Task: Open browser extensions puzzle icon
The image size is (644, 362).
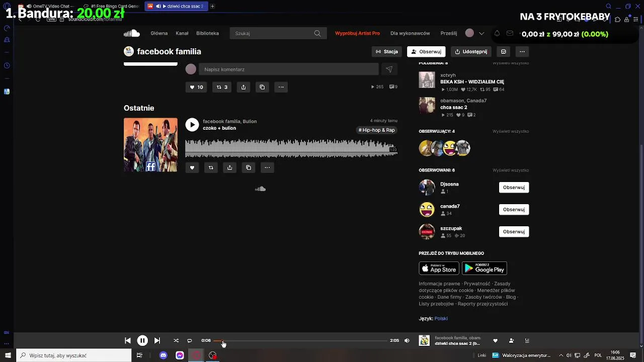Action: (x=618, y=20)
